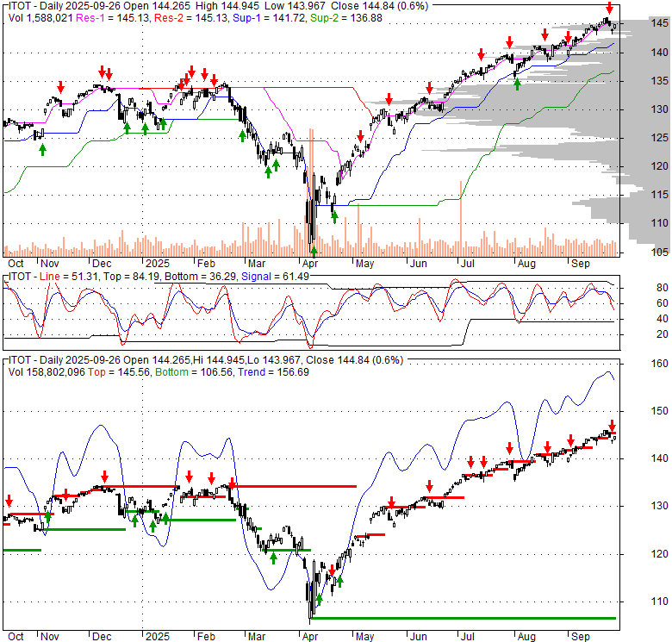
Task: Click 115 on the support/resistance chart price axis
Action: click(x=660, y=195)
